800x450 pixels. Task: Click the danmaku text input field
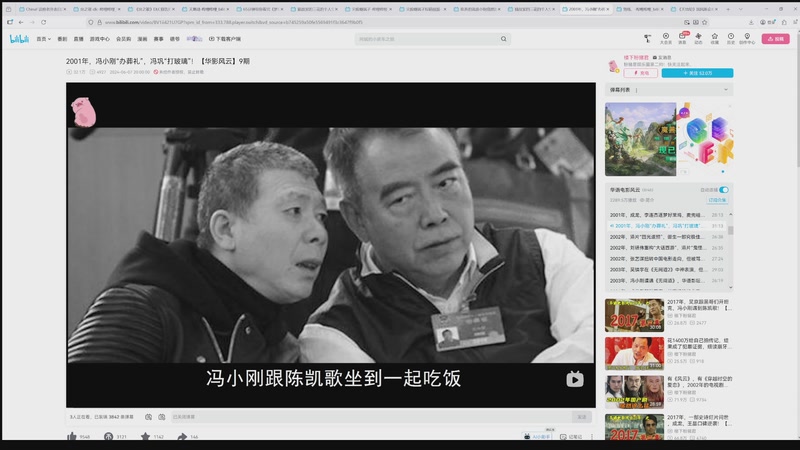tap(371, 417)
